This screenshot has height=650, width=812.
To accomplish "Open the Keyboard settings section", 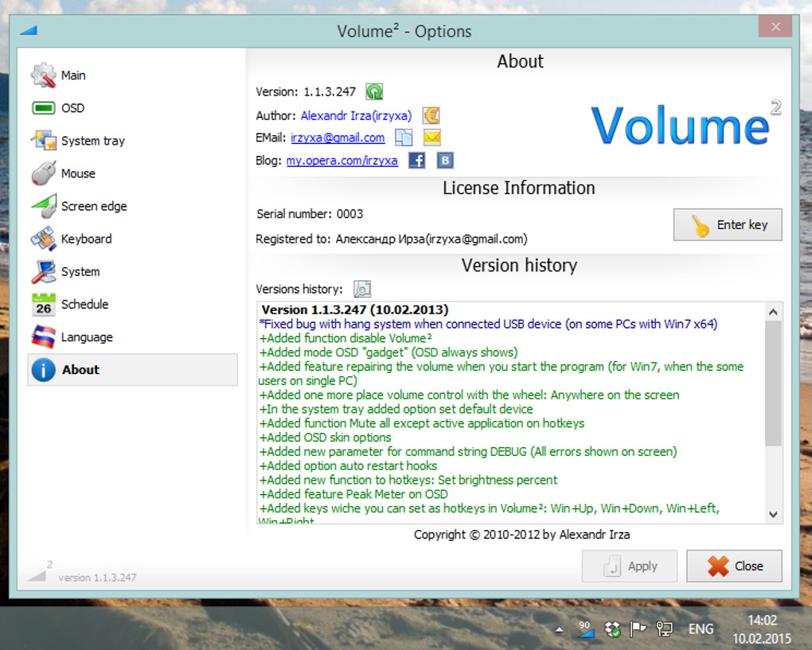I will pos(133,239).
